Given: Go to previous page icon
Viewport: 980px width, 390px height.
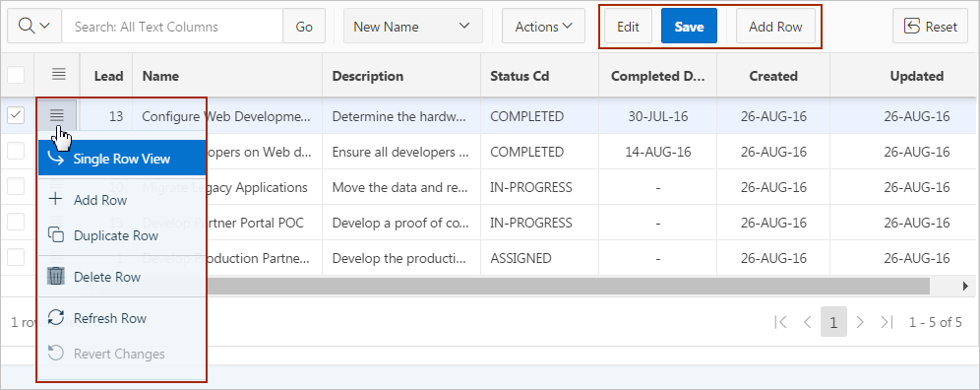Looking at the screenshot, I should (x=807, y=322).
